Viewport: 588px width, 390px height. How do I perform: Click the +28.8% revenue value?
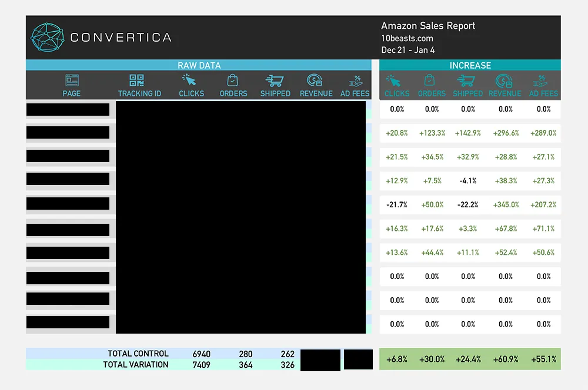[x=506, y=157]
